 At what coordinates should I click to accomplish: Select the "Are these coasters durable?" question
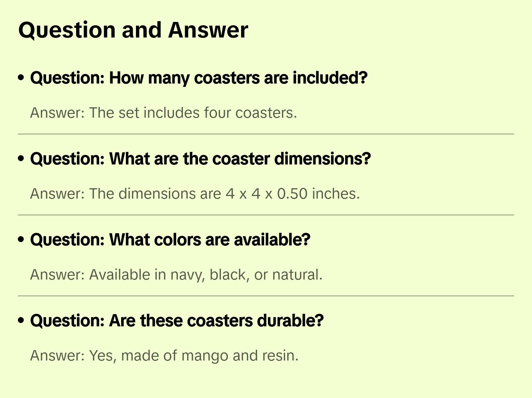point(177,321)
